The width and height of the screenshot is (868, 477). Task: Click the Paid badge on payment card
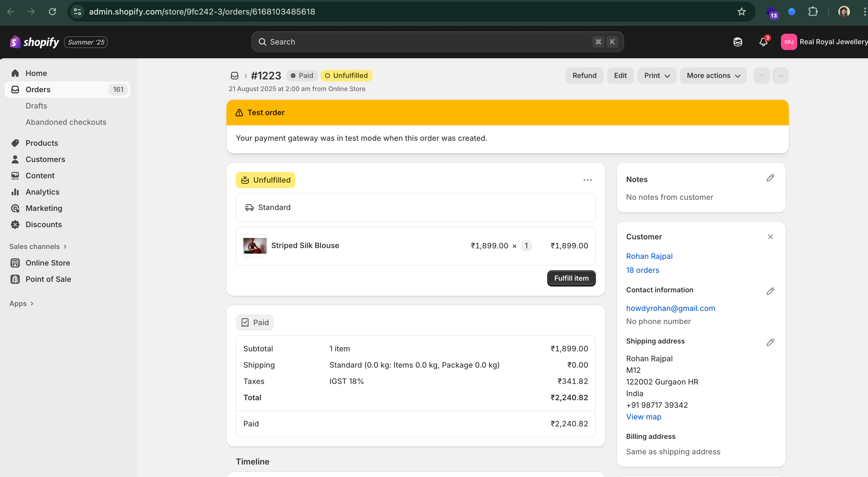[x=255, y=323]
